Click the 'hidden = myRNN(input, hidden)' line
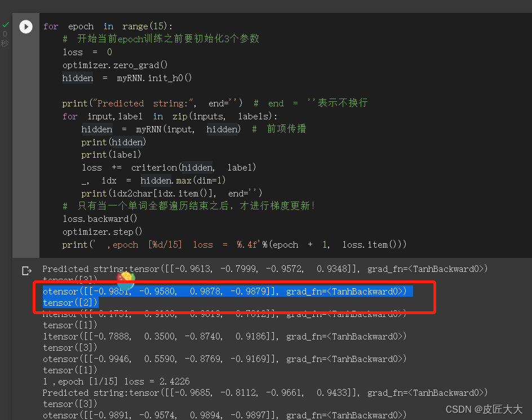Screen dimensions: 532x420 [x=161, y=129]
